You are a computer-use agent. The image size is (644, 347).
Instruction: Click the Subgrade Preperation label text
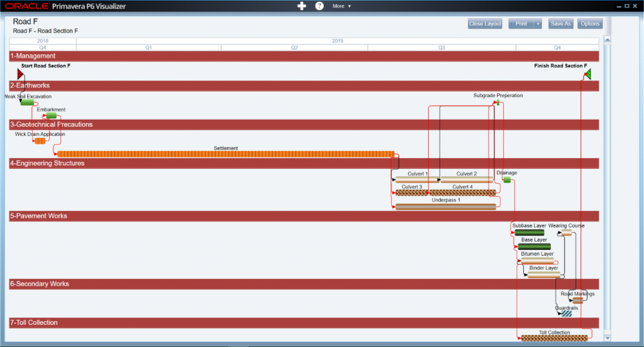[498, 95]
